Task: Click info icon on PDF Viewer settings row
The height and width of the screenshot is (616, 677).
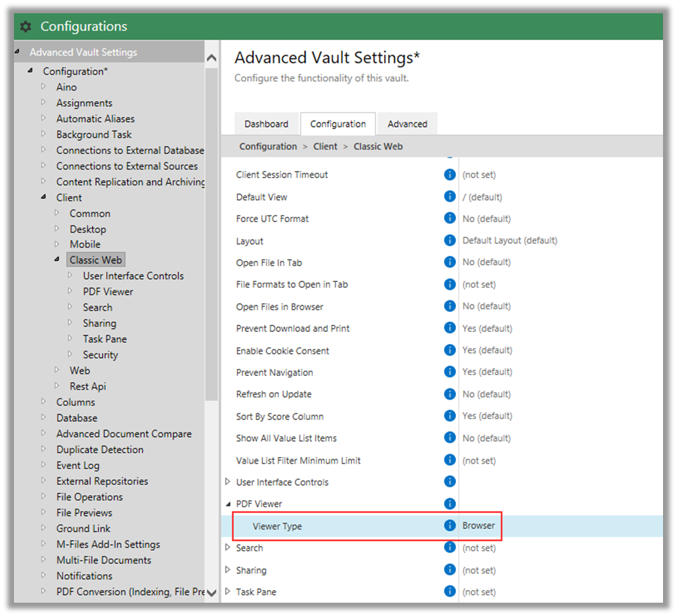Action: click(449, 504)
